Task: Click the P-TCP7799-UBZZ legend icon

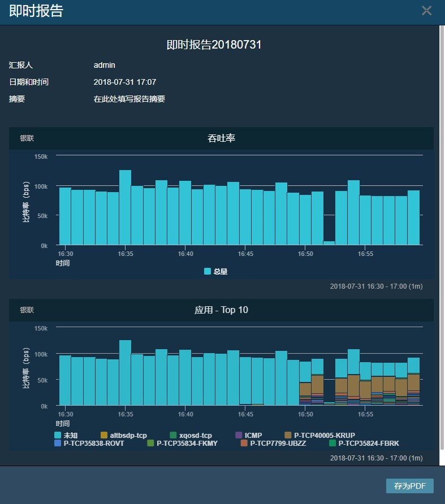Action: click(244, 444)
